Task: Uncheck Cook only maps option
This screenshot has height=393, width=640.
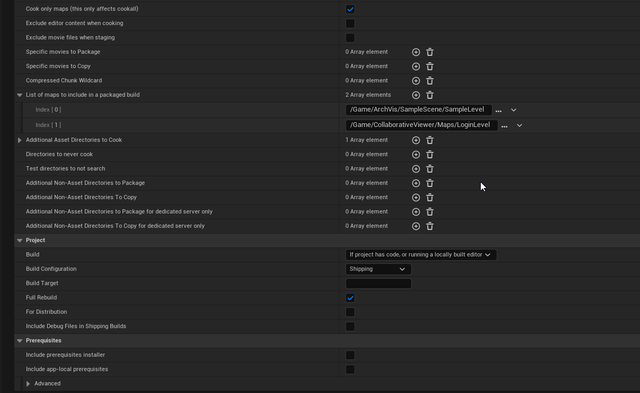Action: (350, 9)
